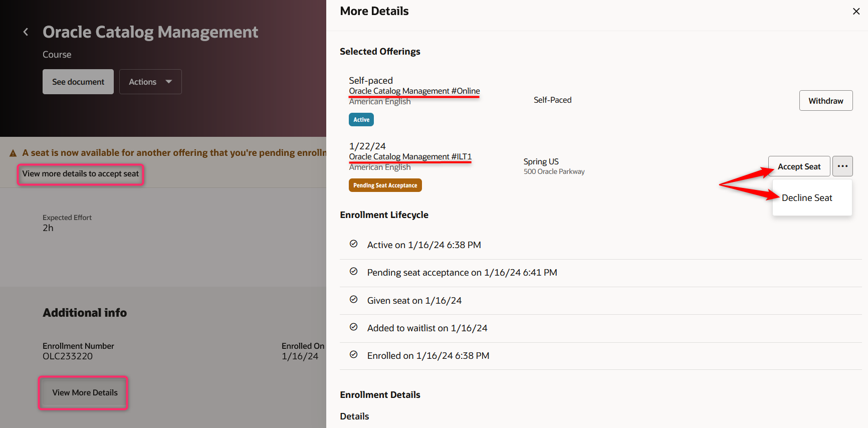
Task: Open the three-dots menu beside Accept Seat
Action: coord(842,166)
